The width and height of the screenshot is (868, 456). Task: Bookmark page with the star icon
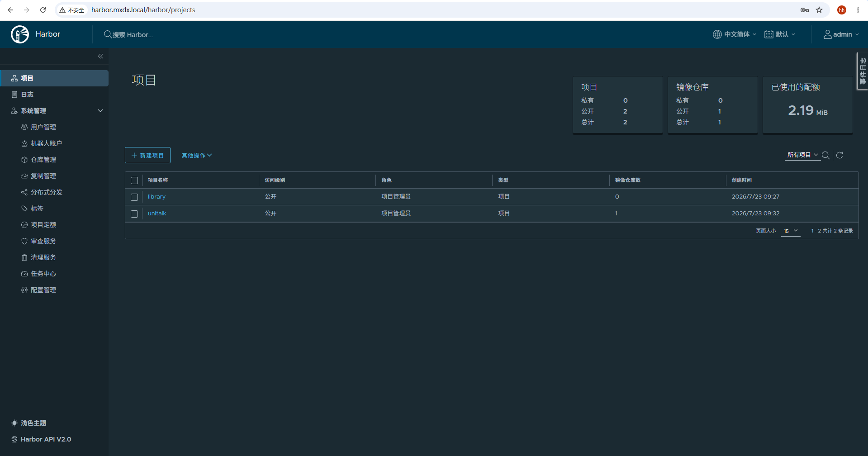[x=819, y=10]
